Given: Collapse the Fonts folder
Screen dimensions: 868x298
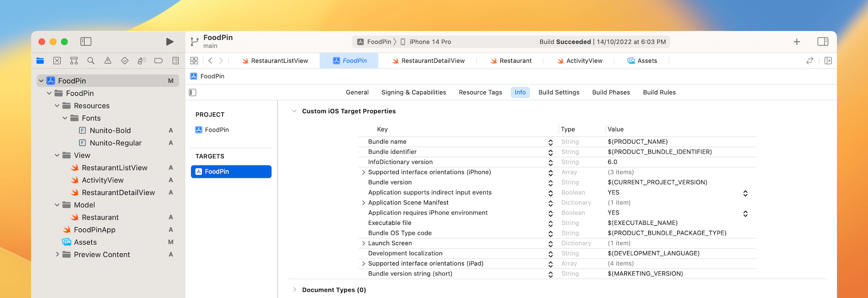Looking at the screenshot, I should pyautogui.click(x=65, y=118).
